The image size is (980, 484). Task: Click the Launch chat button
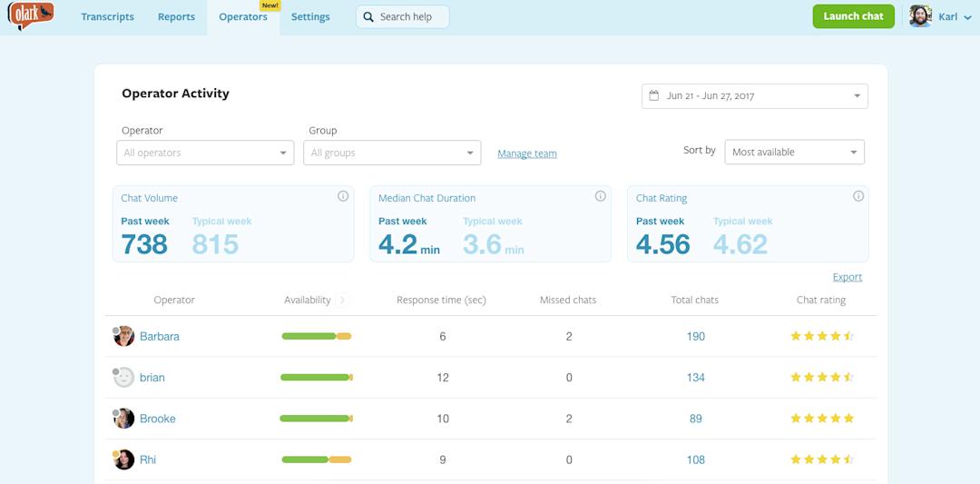click(x=853, y=16)
